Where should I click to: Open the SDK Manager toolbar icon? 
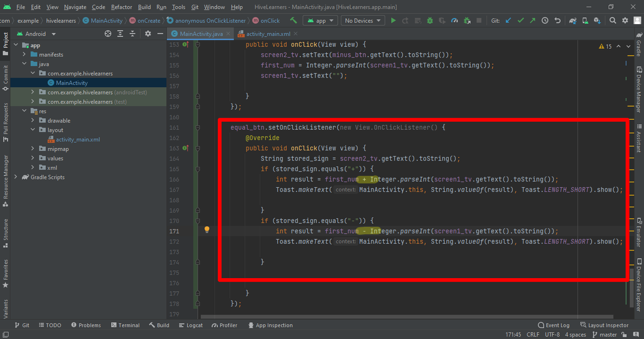pos(597,21)
